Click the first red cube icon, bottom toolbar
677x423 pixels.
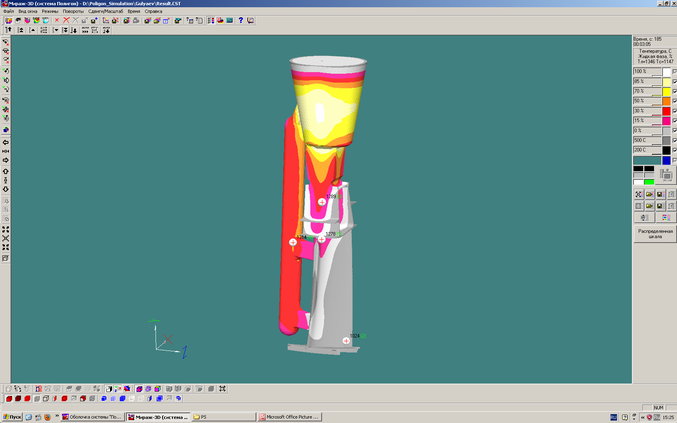(8, 399)
